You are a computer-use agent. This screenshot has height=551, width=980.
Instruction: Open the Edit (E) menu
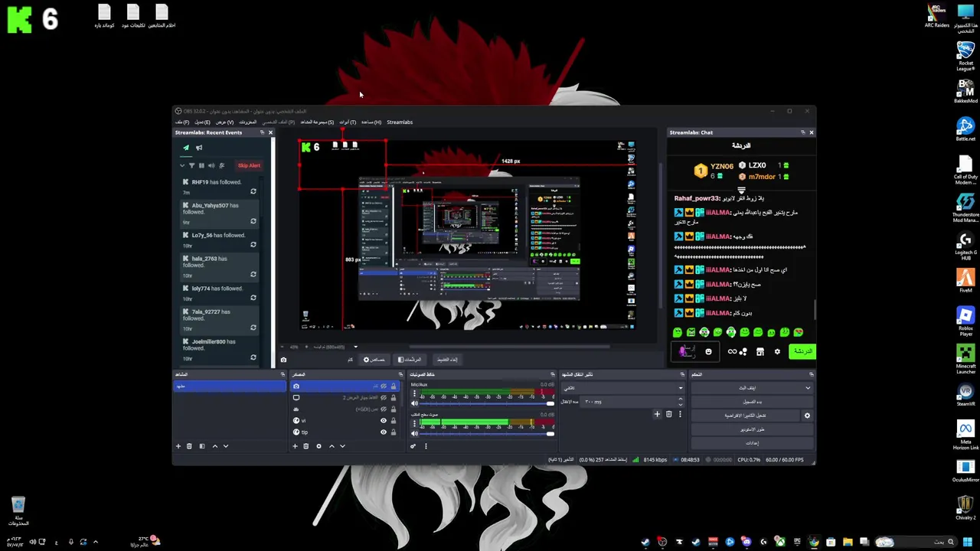[x=202, y=122]
